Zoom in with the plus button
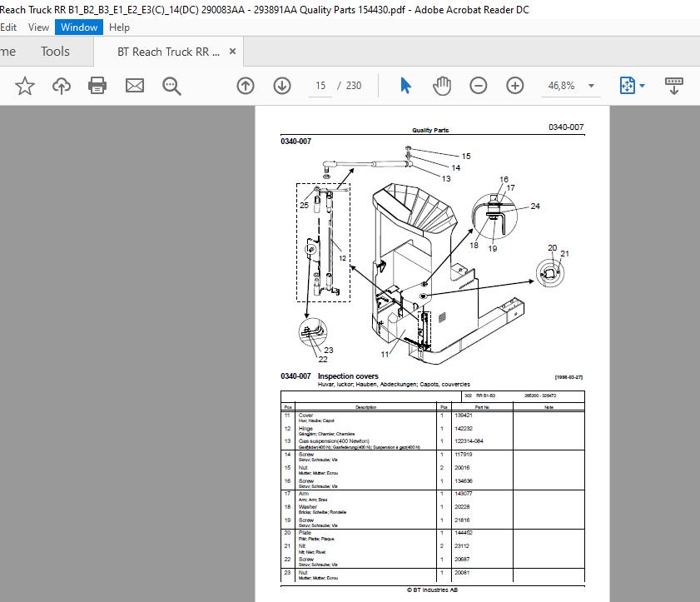Viewport: 700px width, 602px height. point(514,86)
